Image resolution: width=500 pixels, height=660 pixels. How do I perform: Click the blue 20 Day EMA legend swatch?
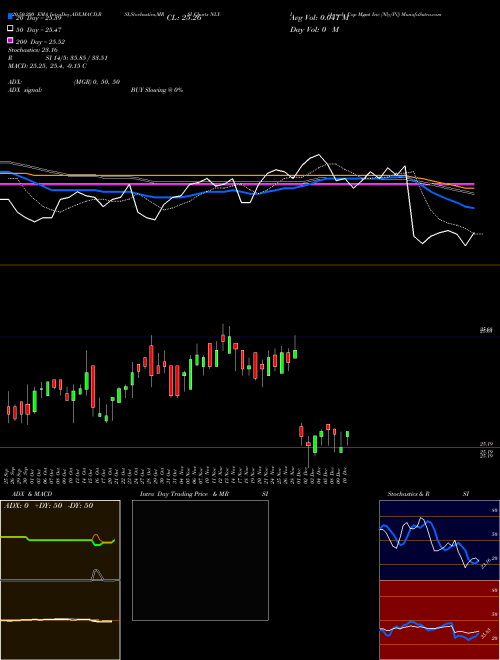click(11, 17)
